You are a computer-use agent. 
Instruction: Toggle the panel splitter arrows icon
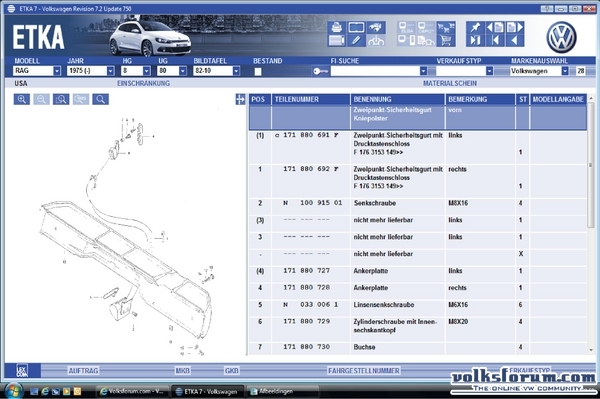click(x=240, y=99)
